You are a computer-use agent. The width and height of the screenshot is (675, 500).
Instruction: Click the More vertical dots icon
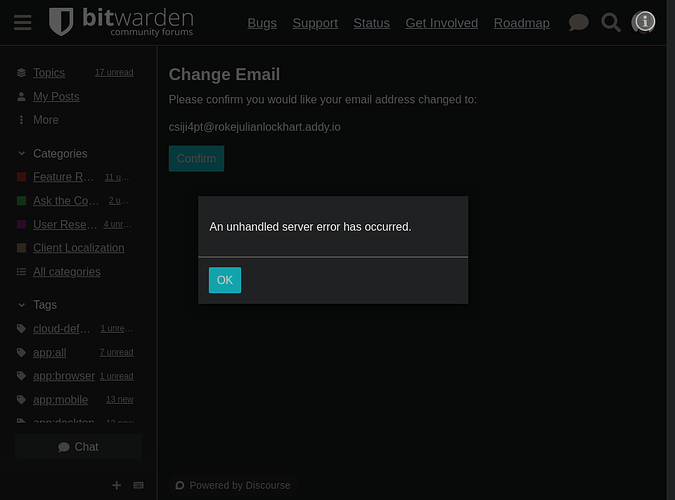[21, 120]
